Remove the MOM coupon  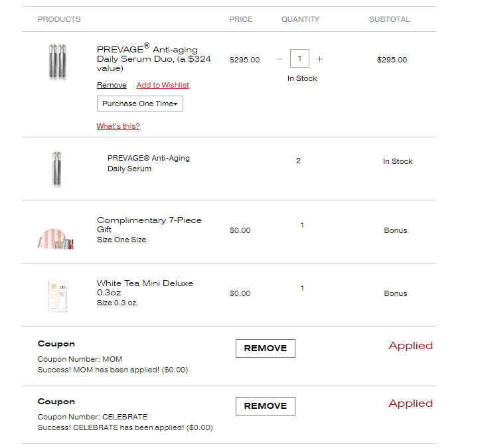(266, 348)
